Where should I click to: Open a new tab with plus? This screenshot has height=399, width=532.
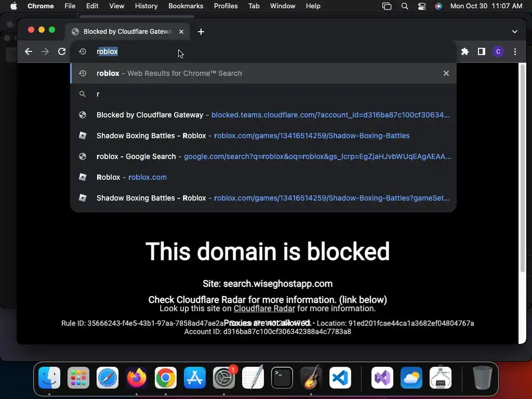click(x=201, y=32)
